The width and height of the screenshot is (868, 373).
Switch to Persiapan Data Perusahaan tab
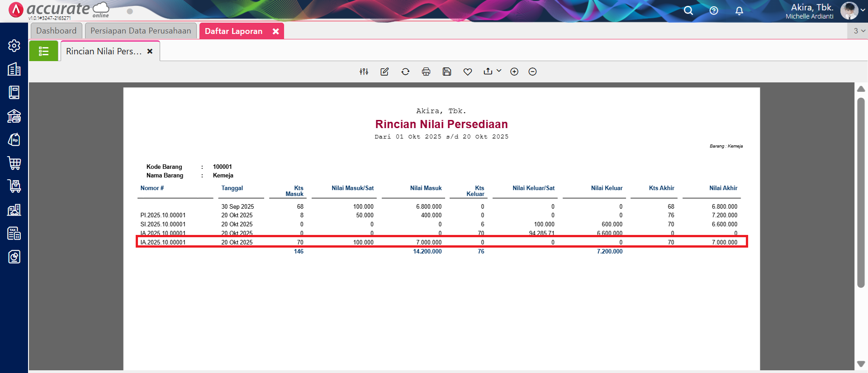[141, 31]
